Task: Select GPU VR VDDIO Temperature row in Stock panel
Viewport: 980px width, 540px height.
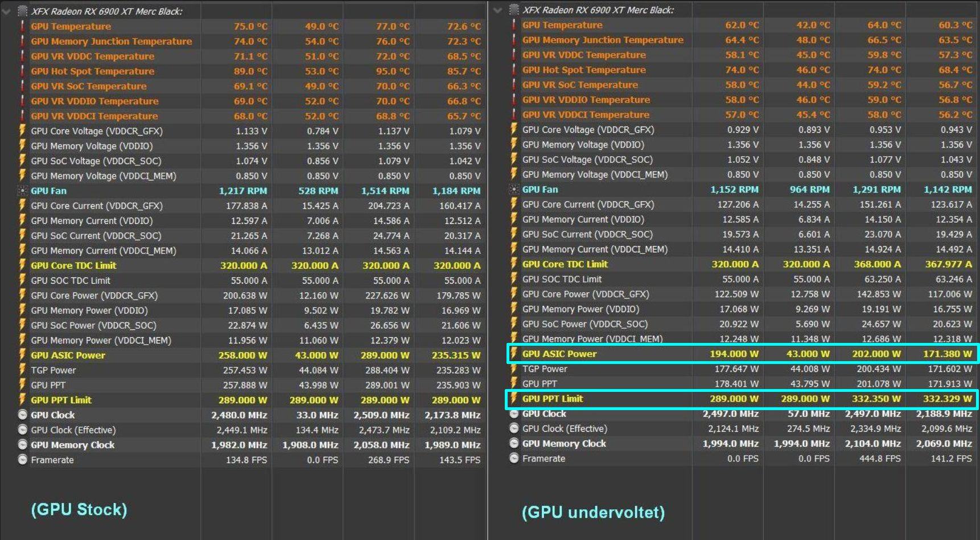Action: point(244,101)
